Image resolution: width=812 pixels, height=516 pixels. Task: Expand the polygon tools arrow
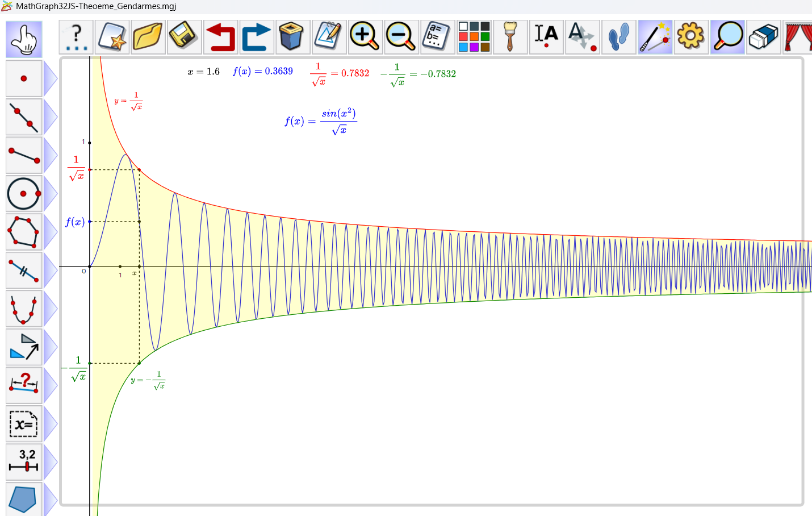coord(50,232)
